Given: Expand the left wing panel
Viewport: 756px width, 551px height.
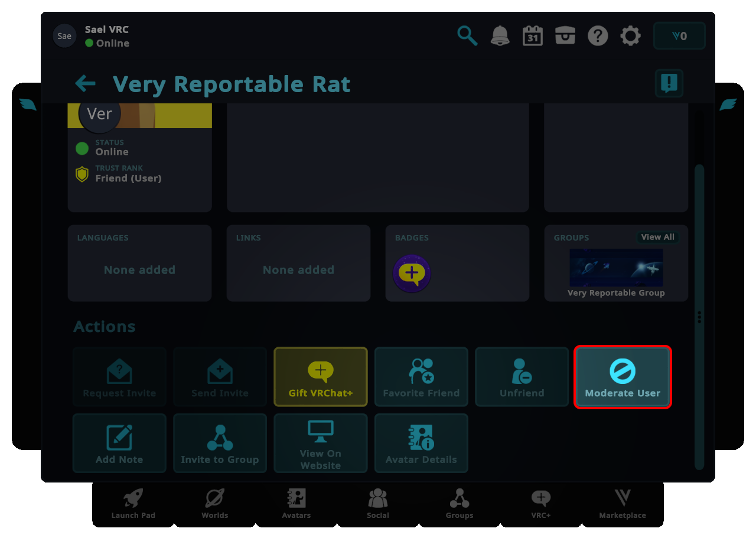Looking at the screenshot, I should (x=28, y=105).
